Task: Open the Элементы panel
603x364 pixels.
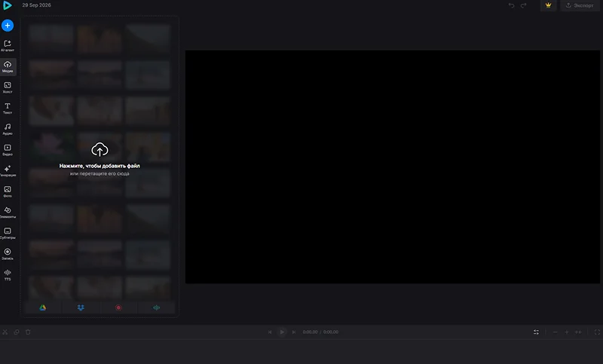Action: pos(8,213)
